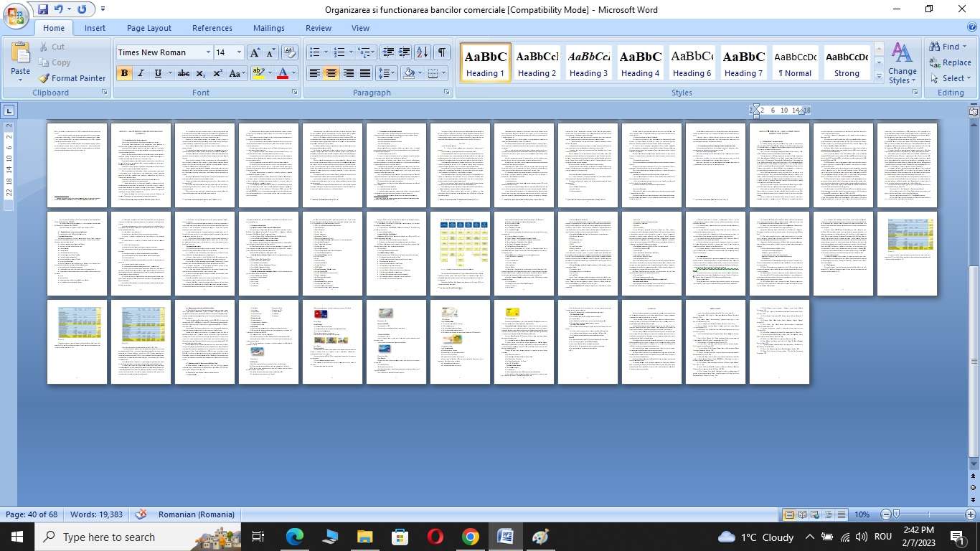Toggle strikethrough formatting
Viewport: 980px width, 551px height.
[x=183, y=73]
